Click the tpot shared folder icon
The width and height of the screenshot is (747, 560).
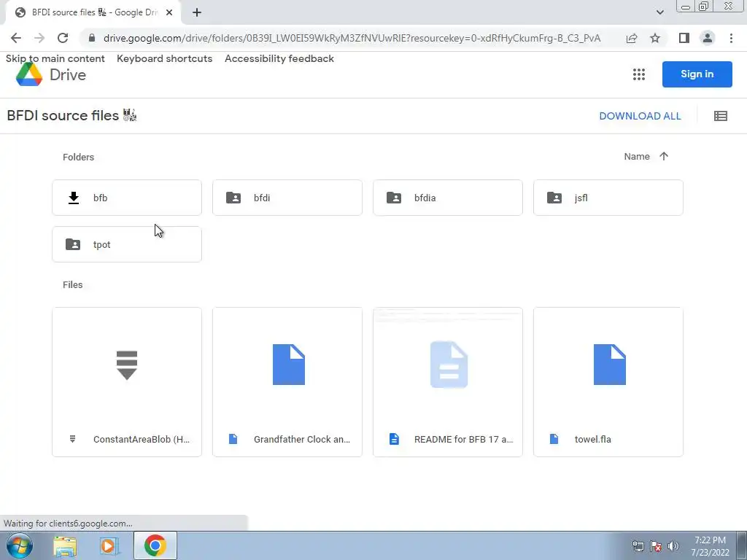pyautogui.click(x=73, y=244)
